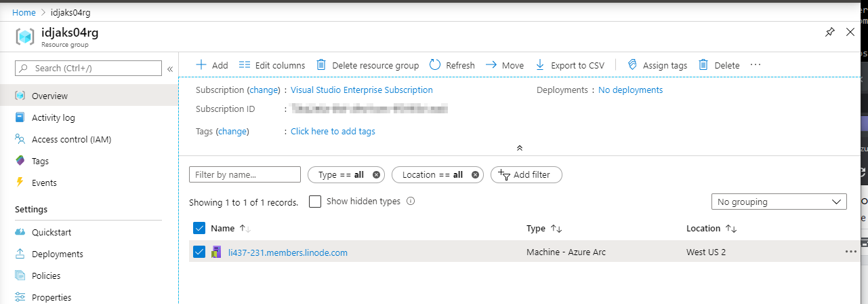Viewport: 868px width, 304px height.
Task: Click the Add filter button
Action: coord(526,174)
